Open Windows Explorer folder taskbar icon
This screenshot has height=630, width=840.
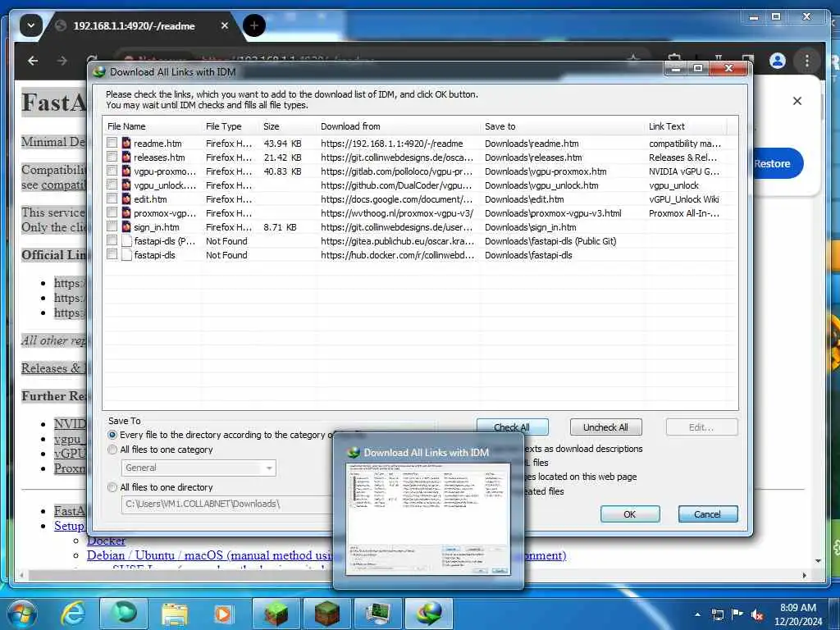pos(175,614)
